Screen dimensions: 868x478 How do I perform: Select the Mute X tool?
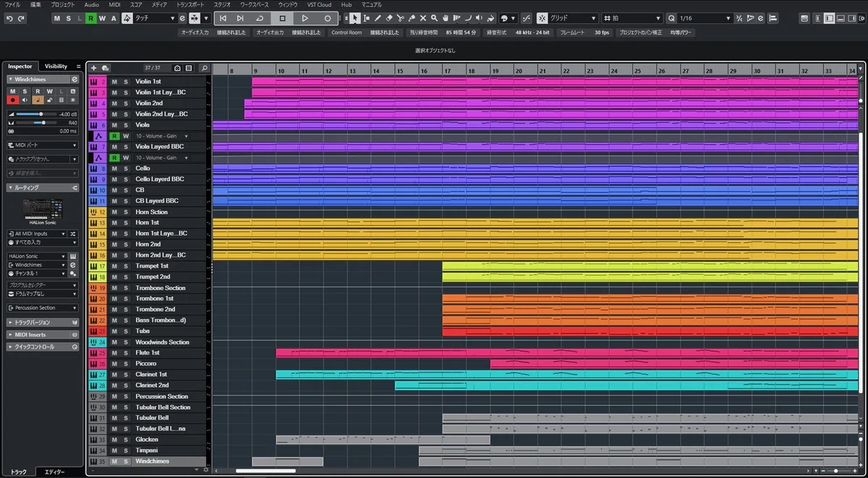[x=423, y=18]
